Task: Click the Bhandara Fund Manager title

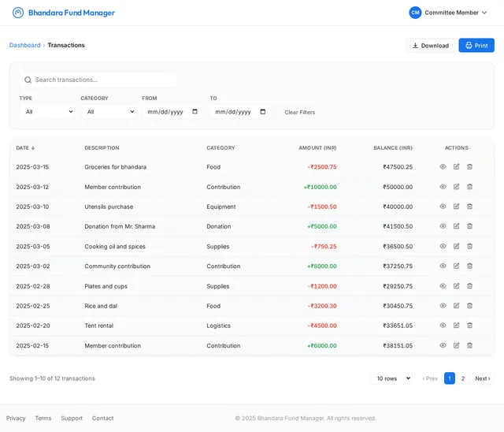Action: point(72,13)
